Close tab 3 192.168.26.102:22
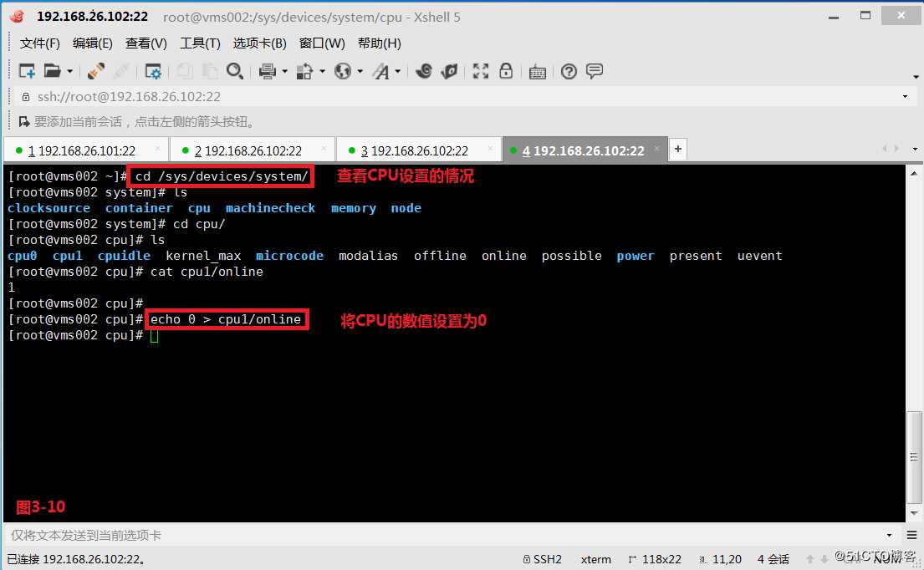 pyautogui.click(x=490, y=149)
